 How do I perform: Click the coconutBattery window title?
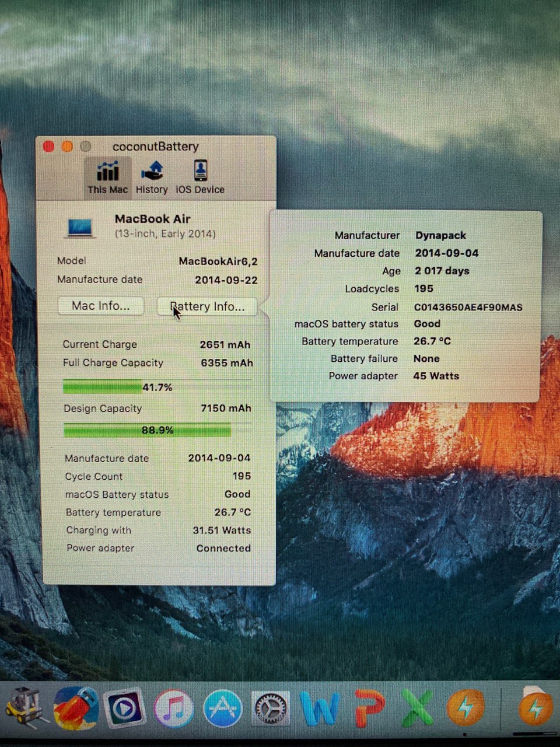tap(156, 146)
